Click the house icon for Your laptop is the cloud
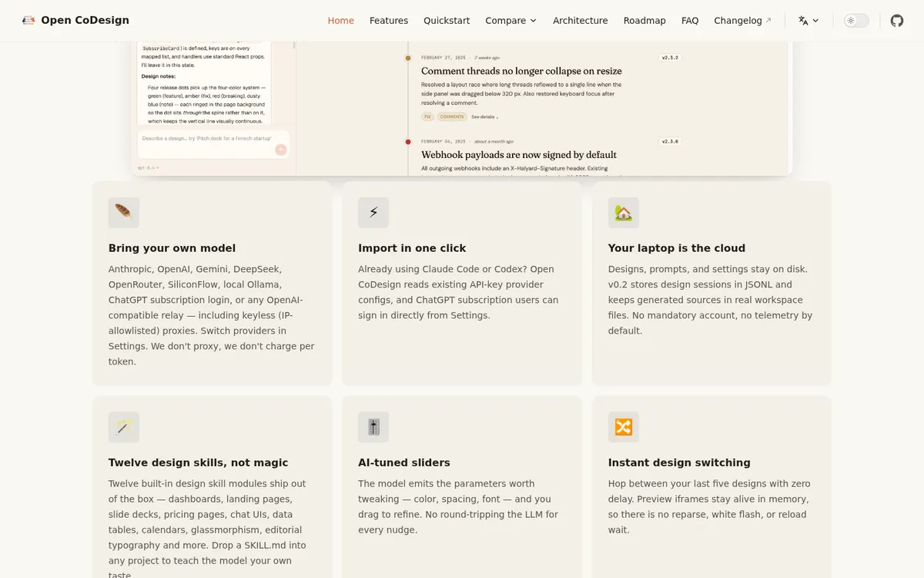This screenshot has height=578, width=924. 624,213
